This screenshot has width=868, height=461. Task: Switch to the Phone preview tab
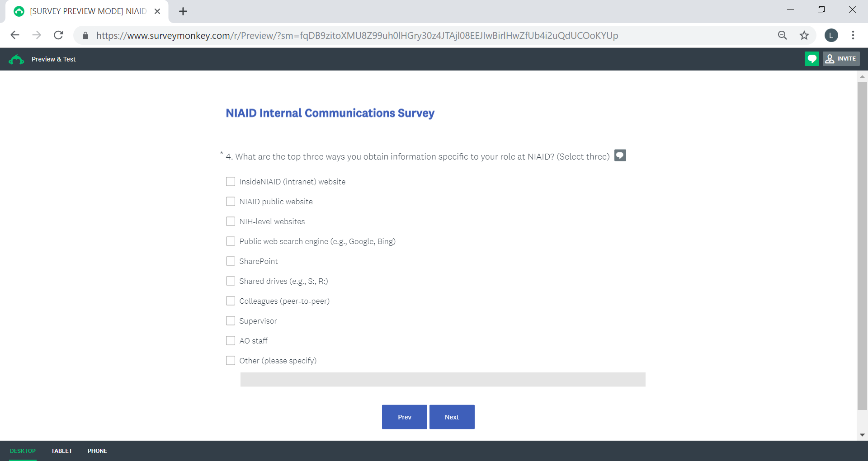[x=97, y=451]
